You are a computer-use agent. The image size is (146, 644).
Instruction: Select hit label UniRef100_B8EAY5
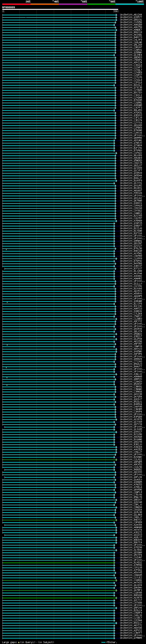(x=131, y=540)
